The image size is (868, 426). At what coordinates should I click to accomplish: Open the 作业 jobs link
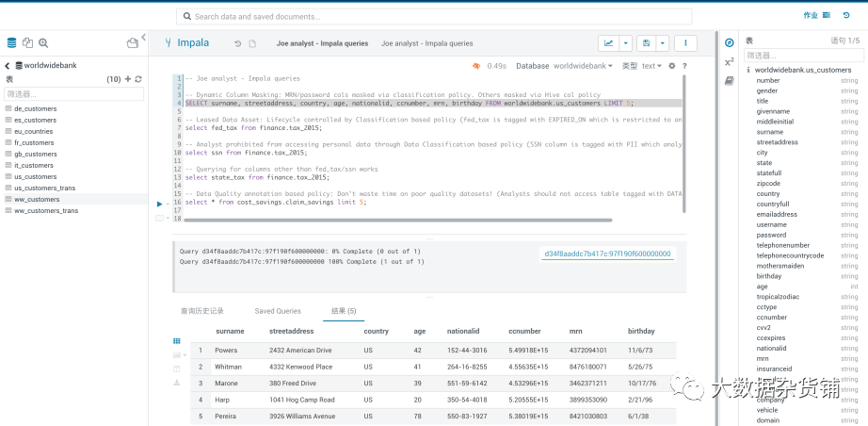(816, 15)
